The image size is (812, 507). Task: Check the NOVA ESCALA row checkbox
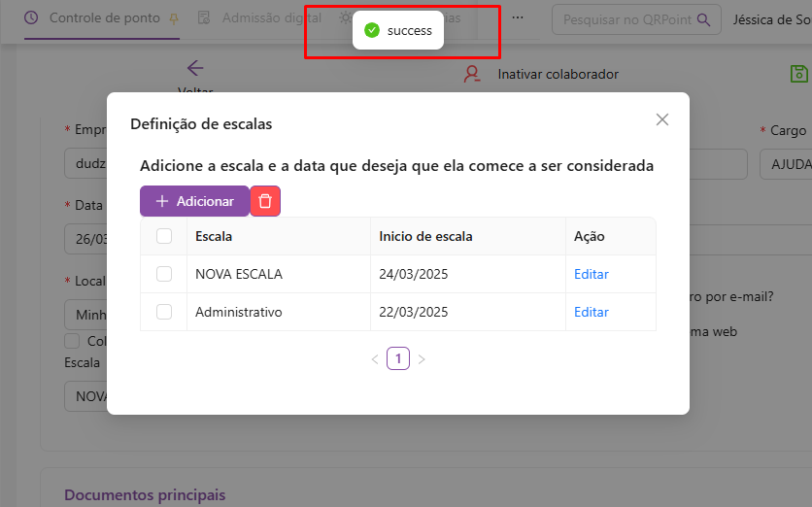[x=164, y=274]
